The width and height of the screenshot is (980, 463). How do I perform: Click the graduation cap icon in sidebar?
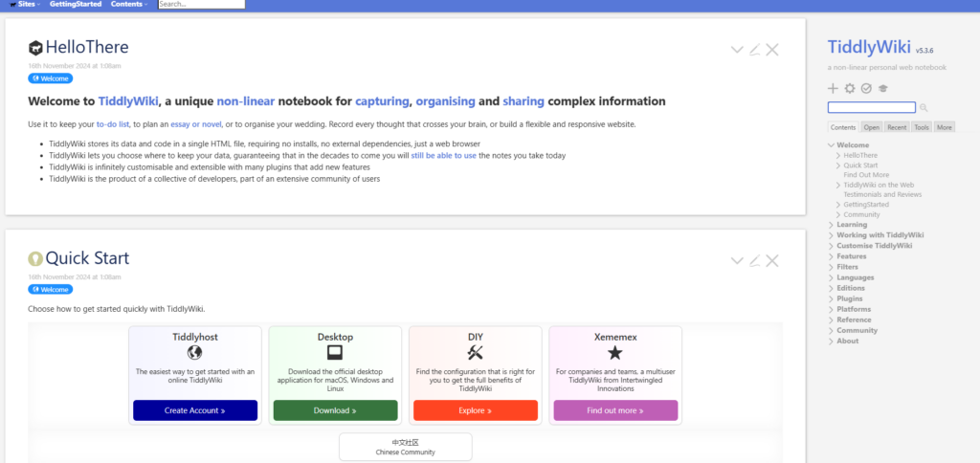tap(882, 89)
